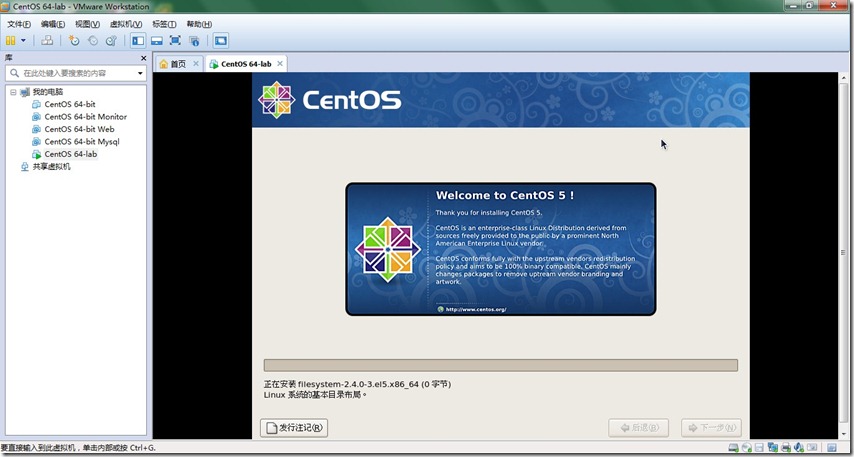Click the Linux 系统的基本目录布局 text

(x=316, y=394)
